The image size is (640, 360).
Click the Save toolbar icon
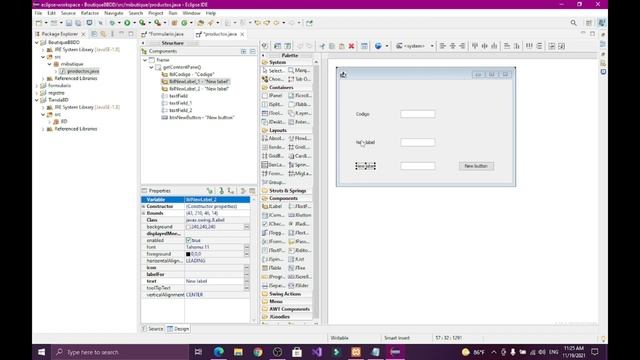click(69, 23)
